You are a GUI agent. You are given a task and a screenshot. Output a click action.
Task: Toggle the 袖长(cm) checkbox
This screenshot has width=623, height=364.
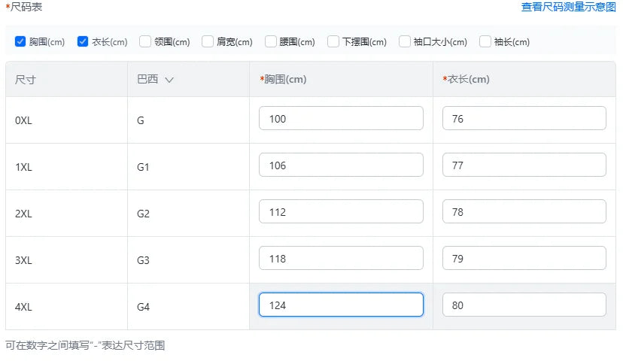pyautogui.click(x=485, y=42)
